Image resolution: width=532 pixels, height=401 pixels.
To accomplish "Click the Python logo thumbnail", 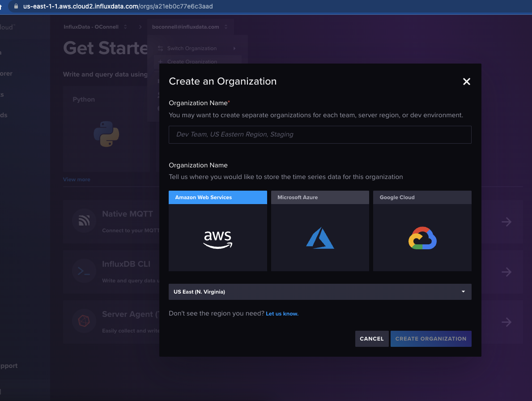I will (106, 134).
